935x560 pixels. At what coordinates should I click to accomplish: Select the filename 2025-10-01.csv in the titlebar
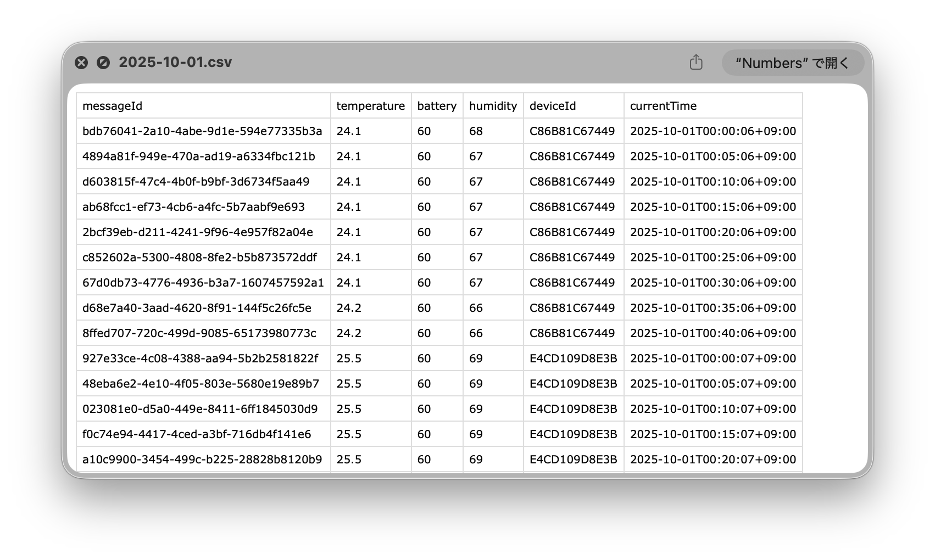click(175, 62)
